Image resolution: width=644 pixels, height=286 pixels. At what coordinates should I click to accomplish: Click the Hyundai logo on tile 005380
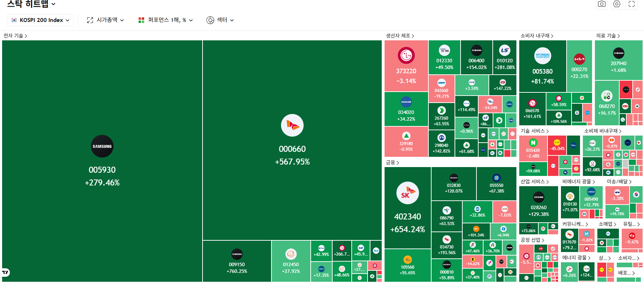click(x=543, y=56)
